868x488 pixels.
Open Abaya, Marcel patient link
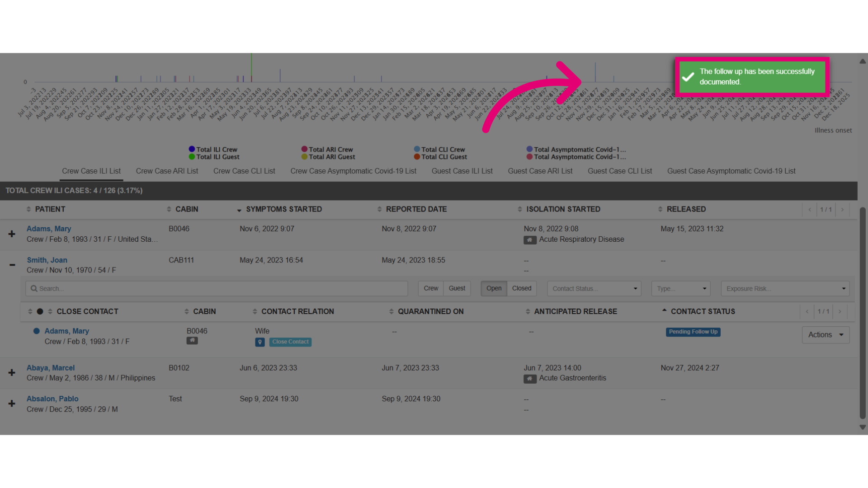pos(51,368)
